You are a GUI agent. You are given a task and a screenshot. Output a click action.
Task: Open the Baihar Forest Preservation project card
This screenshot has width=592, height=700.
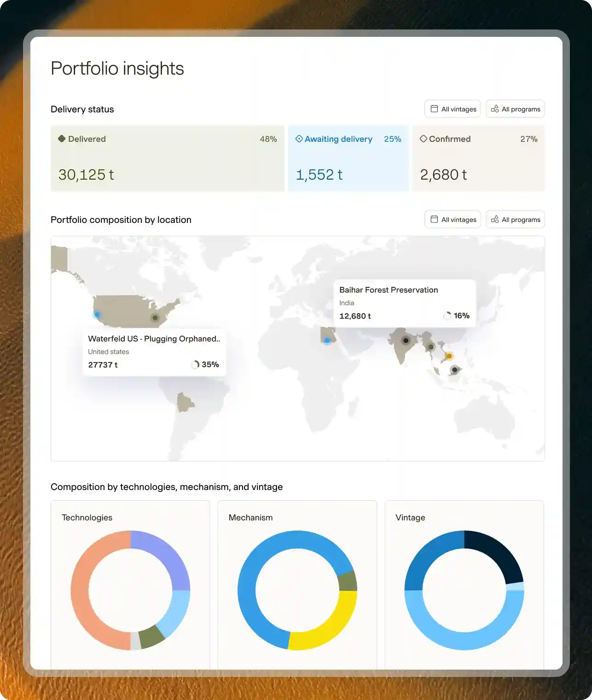405,303
